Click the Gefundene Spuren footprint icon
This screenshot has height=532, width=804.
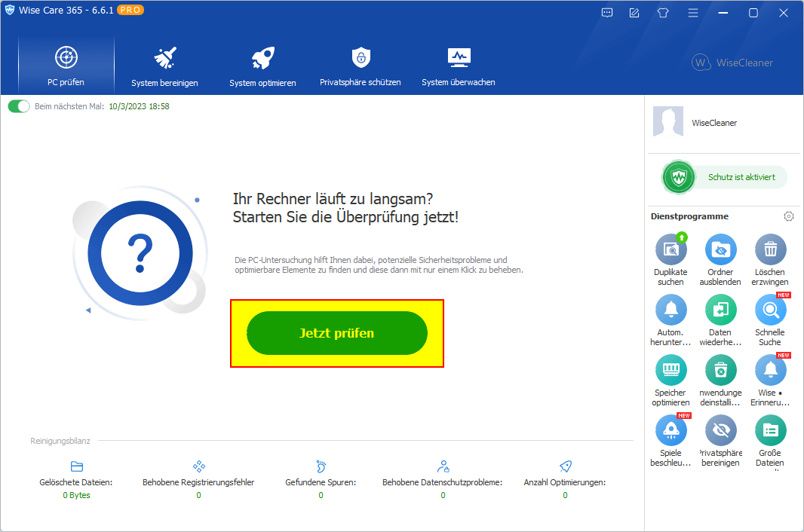pos(321,466)
